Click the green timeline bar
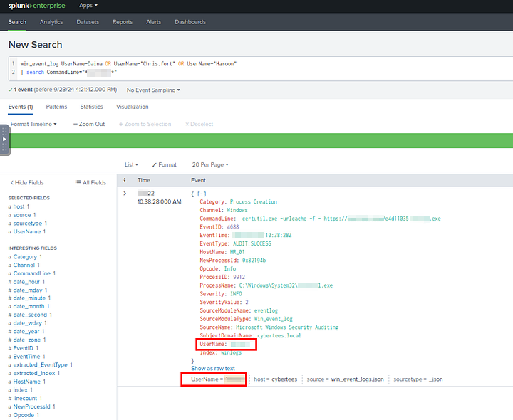The height and width of the screenshot is (420, 513). (x=261, y=140)
